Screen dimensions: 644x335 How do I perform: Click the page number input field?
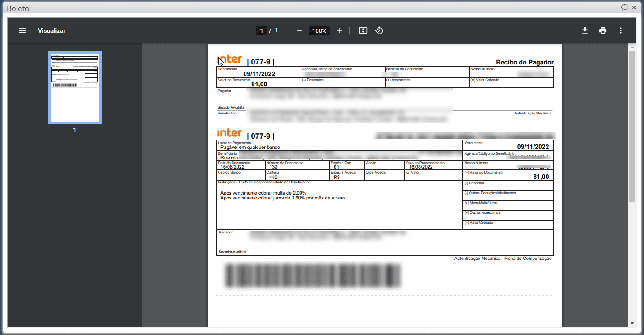[261, 30]
